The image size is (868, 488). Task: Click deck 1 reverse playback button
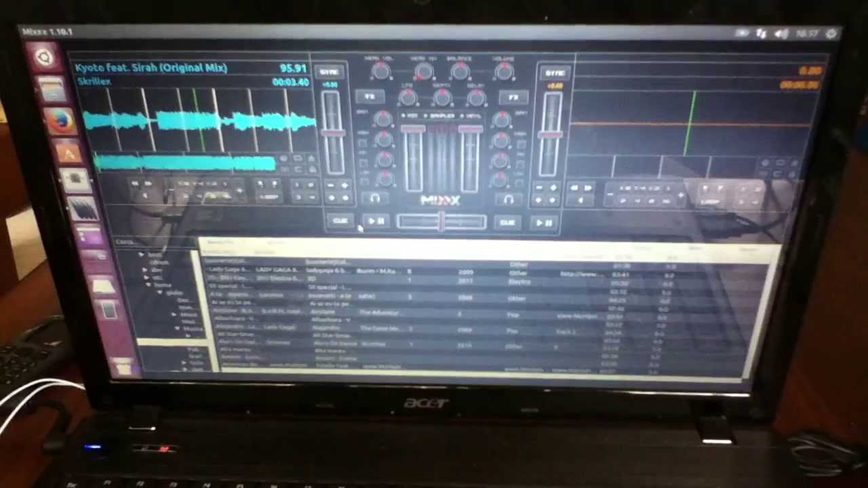(144, 196)
